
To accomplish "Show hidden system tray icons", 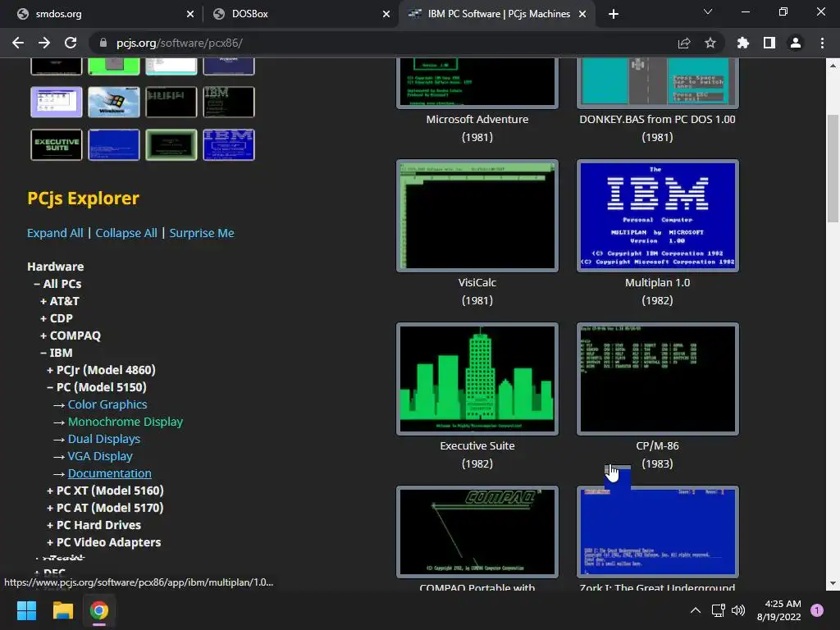I will (x=696, y=610).
